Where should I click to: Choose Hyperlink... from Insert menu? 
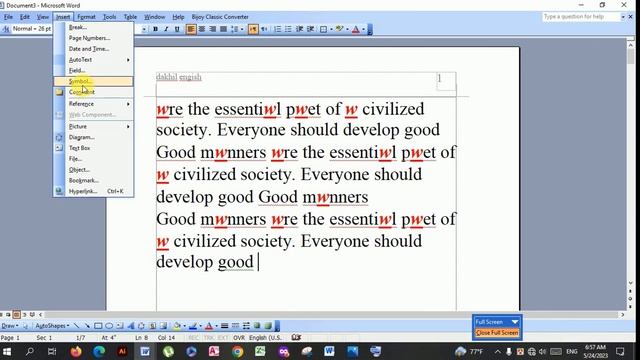93,191
